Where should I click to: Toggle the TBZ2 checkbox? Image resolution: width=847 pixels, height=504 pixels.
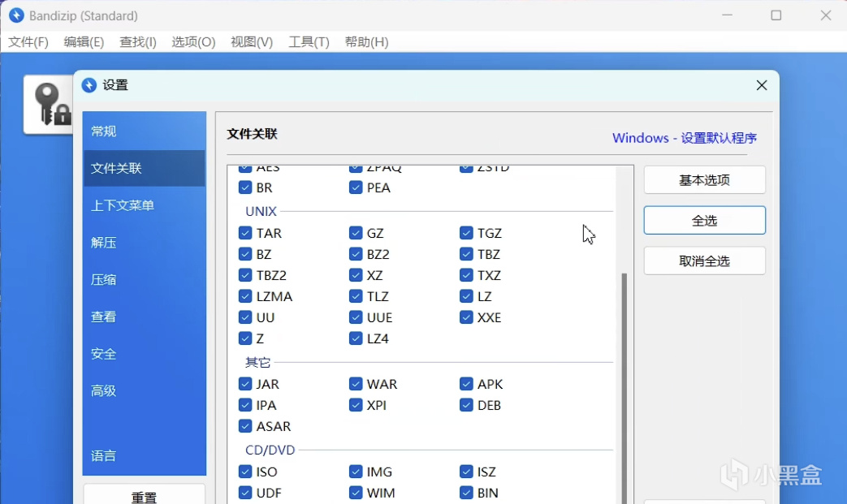click(245, 274)
